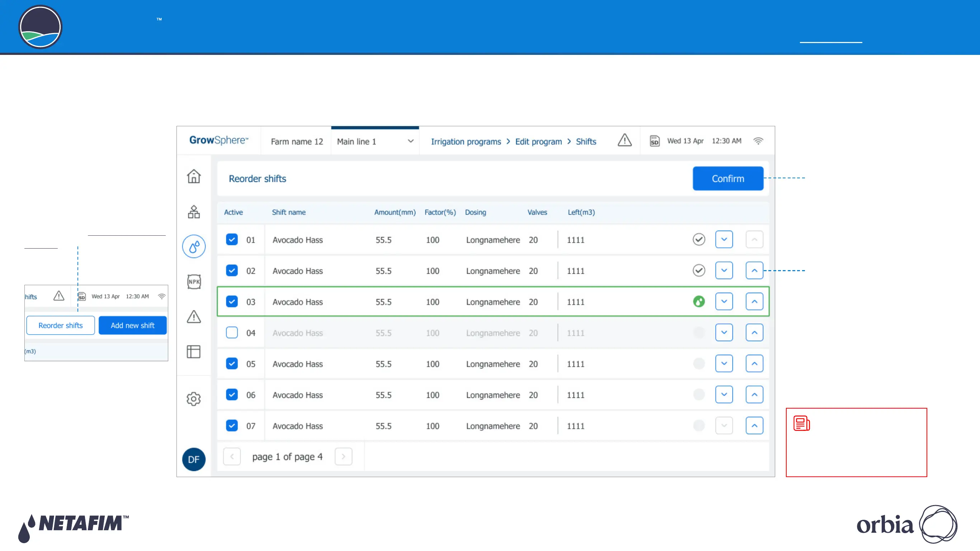
Task: Go to previous page of shifts
Action: pos(232,456)
